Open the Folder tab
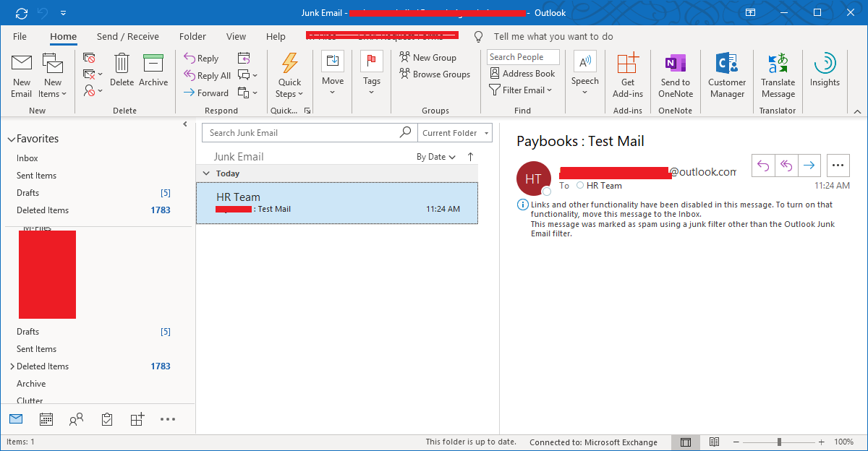 point(192,36)
